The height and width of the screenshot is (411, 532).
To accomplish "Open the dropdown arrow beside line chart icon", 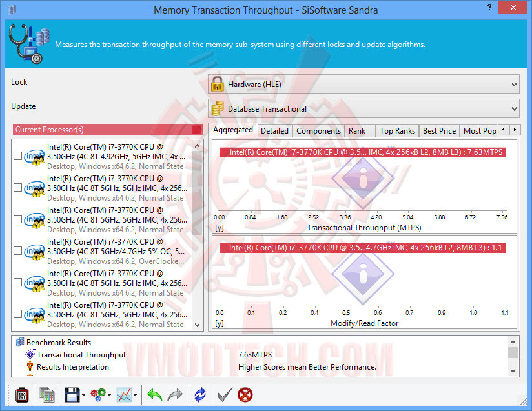I will pyautogui.click(x=135, y=395).
